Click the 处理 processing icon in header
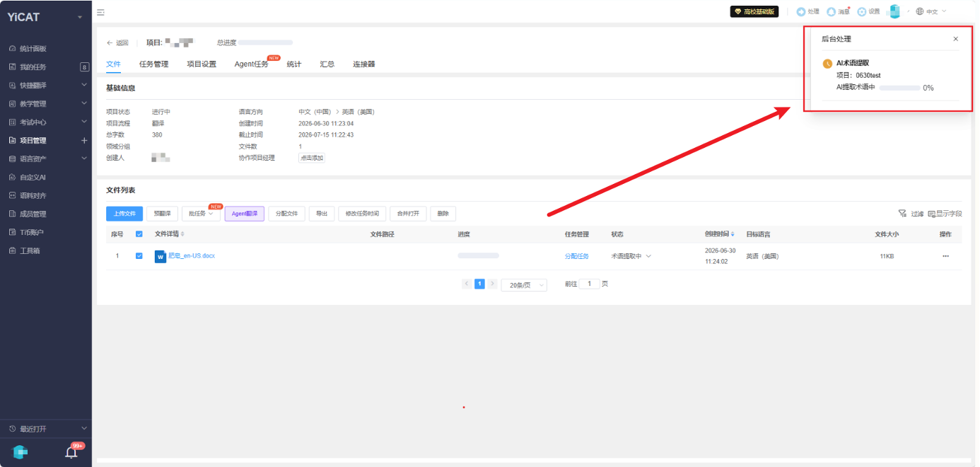980x467 pixels. 801,11
